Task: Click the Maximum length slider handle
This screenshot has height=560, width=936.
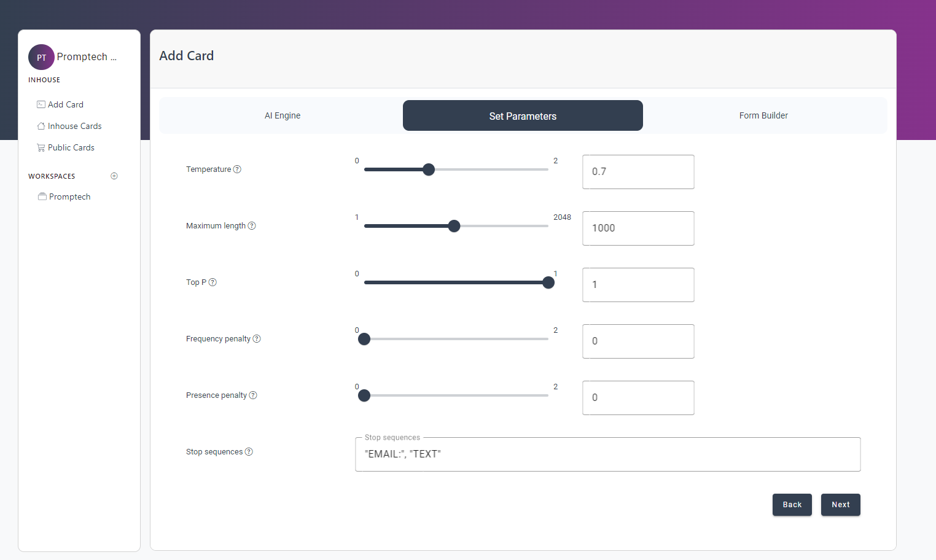Action: pyautogui.click(x=454, y=226)
